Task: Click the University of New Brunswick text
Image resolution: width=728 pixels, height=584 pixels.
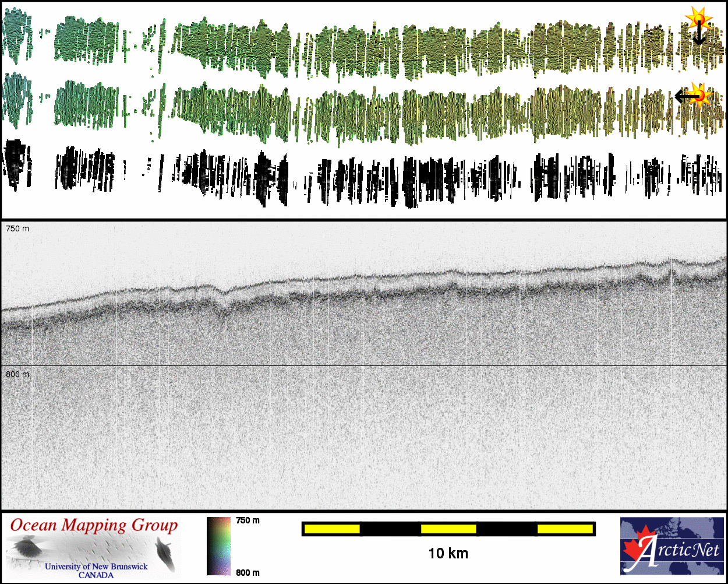Action: click(96, 566)
